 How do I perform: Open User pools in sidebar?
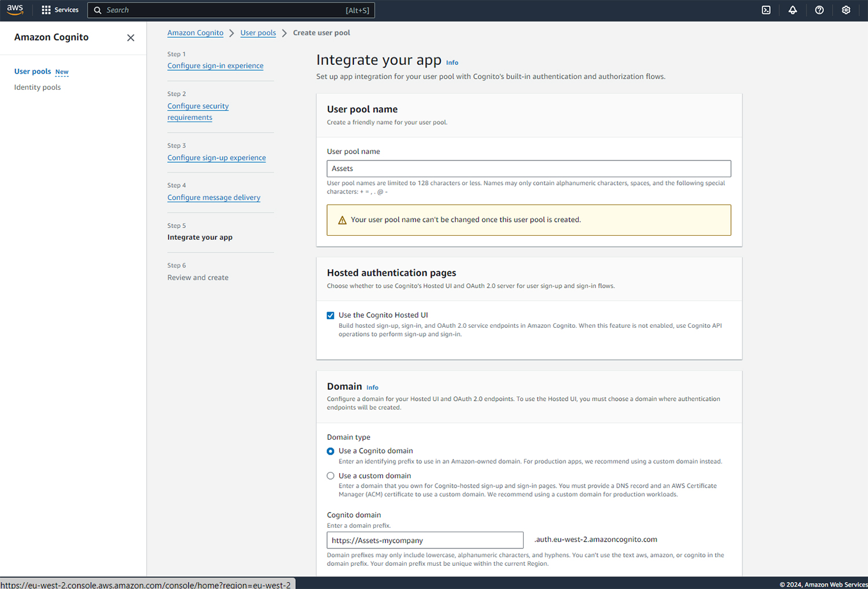[32, 71]
